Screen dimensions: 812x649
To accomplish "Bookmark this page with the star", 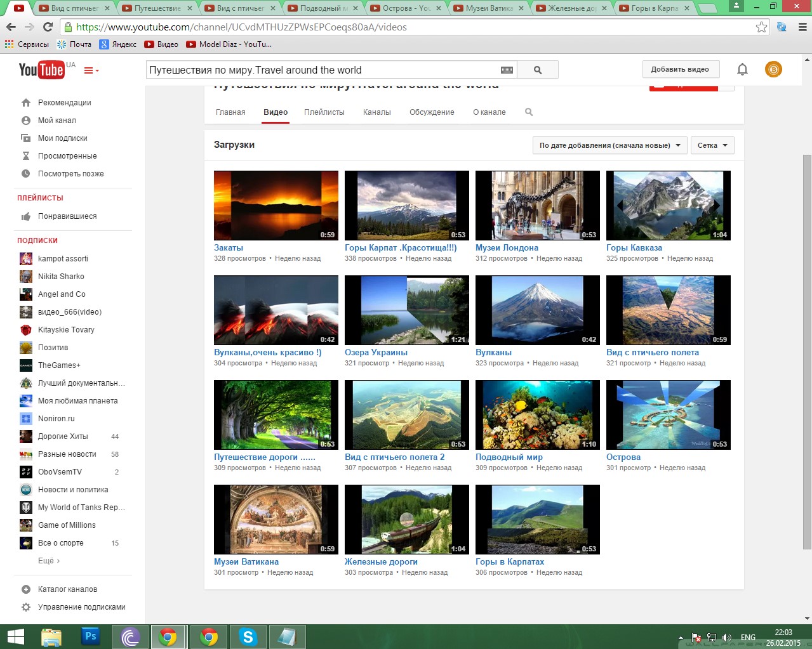I will coord(761,27).
